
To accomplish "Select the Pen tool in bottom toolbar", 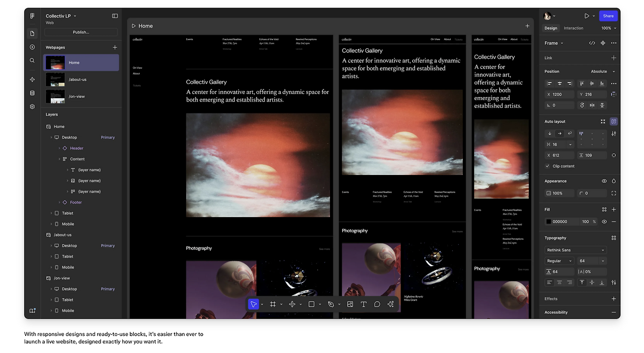I will (331, 304).
